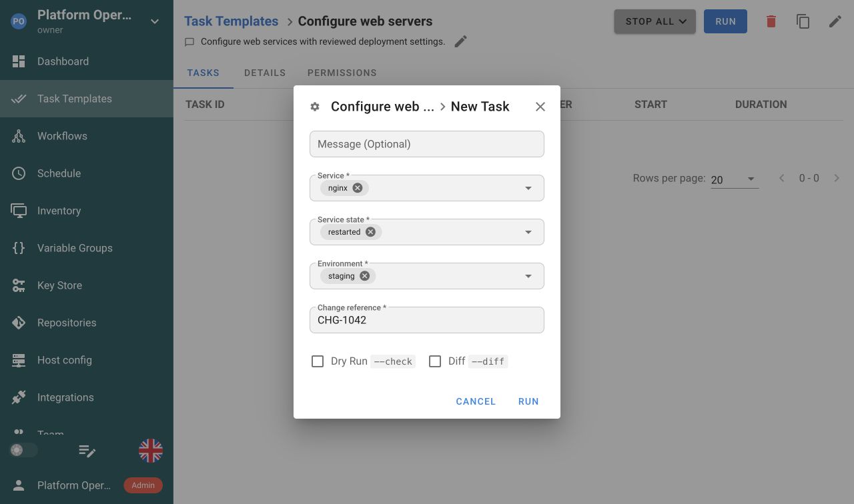This screenshot has height=504, width=854.
Task: Edit the template with top-right pencil
Action: coord(835,21)
